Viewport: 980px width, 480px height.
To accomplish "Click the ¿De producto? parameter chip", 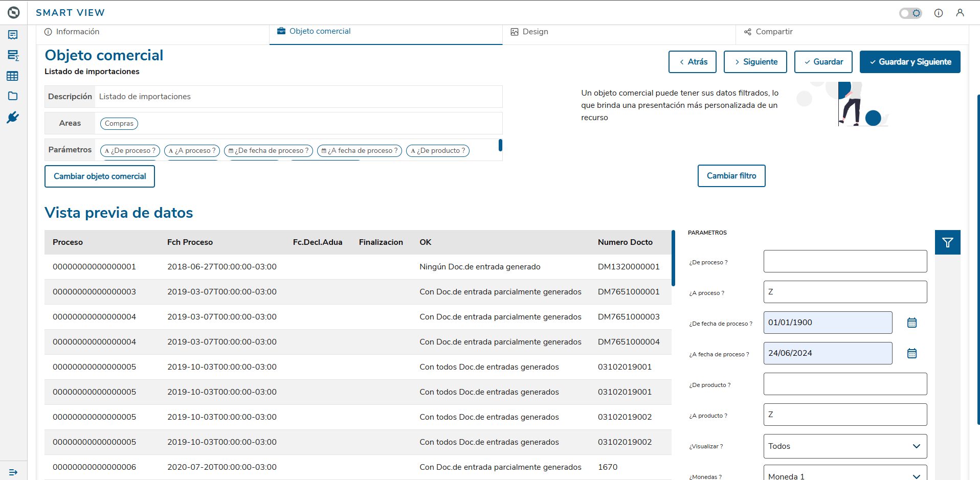I will 438,151.
